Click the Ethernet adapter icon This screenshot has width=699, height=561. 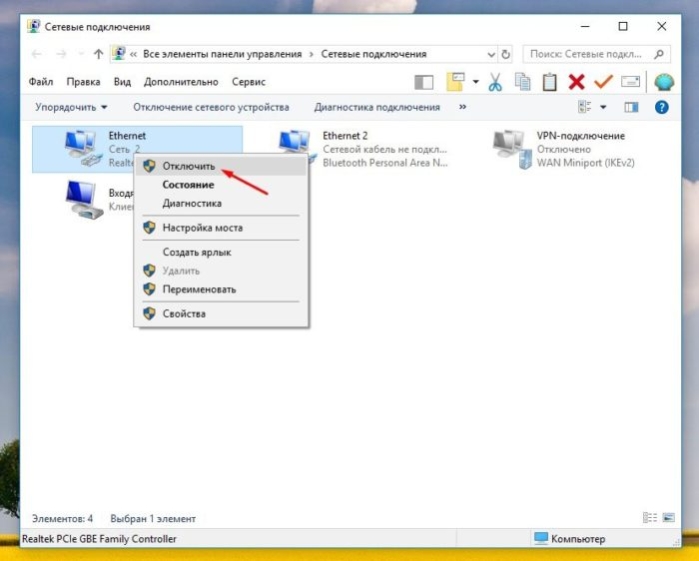pos(83,148)
